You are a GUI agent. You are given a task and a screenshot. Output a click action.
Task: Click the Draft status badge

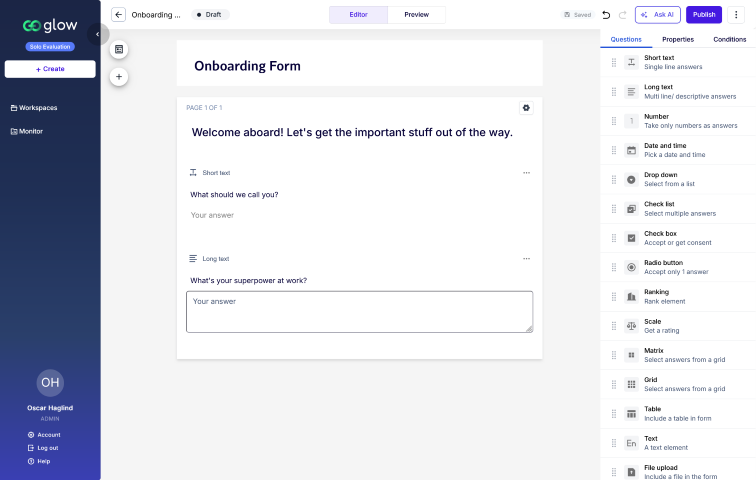click(210, 15)
